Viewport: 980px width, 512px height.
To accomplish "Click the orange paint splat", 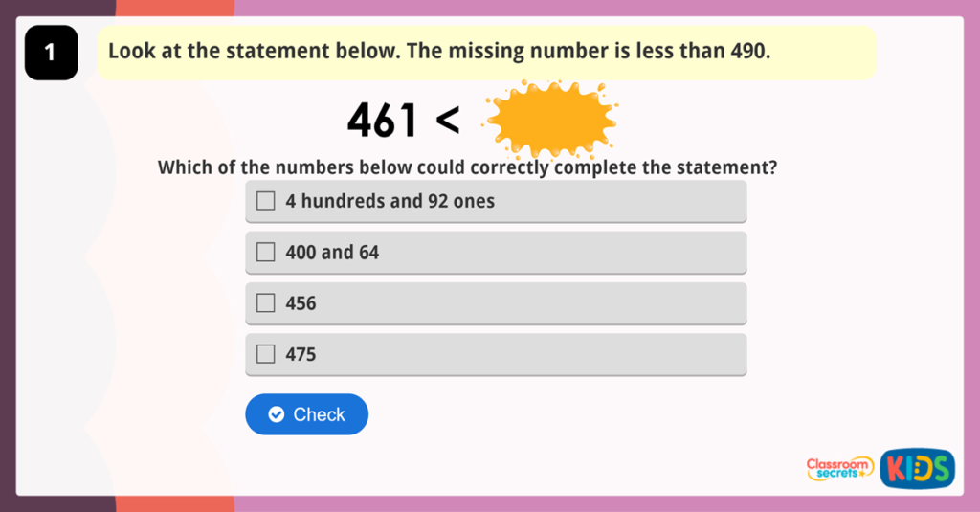I will [x=549, y=121].
